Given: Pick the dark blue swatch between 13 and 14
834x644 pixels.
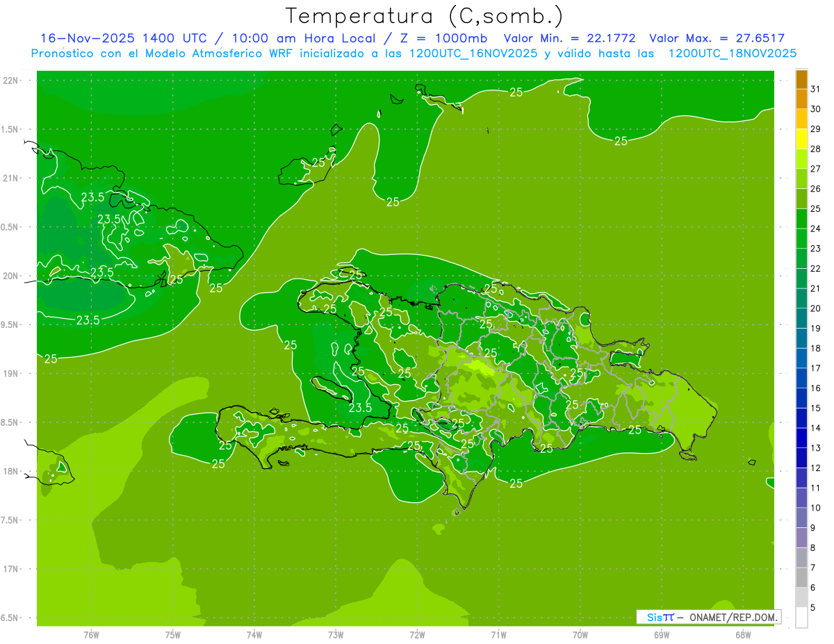Looking at the screenshot, I should [x=801, y=438].
